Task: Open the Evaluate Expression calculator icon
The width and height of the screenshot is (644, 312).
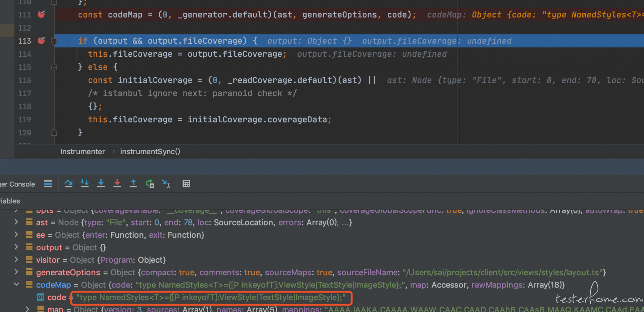Action: pyautogui.click(x=186, y=184)
